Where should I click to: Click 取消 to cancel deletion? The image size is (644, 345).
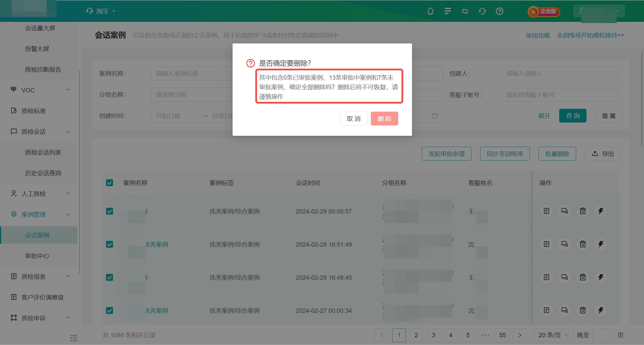(354, 119)
